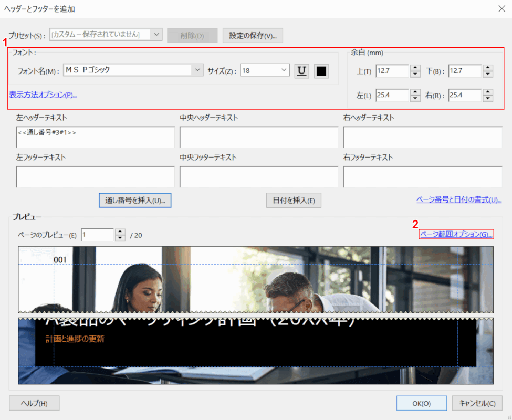The image size is (512, 420).
Task: Decrease the bottom margin value
Action: click(x=488, y=74)
